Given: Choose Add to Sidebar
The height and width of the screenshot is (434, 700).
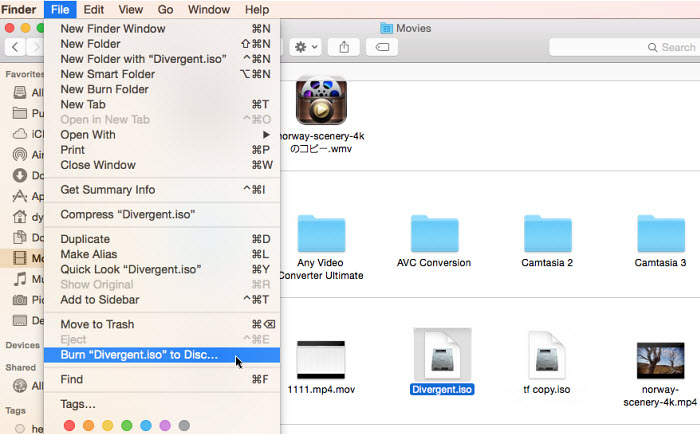Looking at the screenshot, I should (162, 300).
